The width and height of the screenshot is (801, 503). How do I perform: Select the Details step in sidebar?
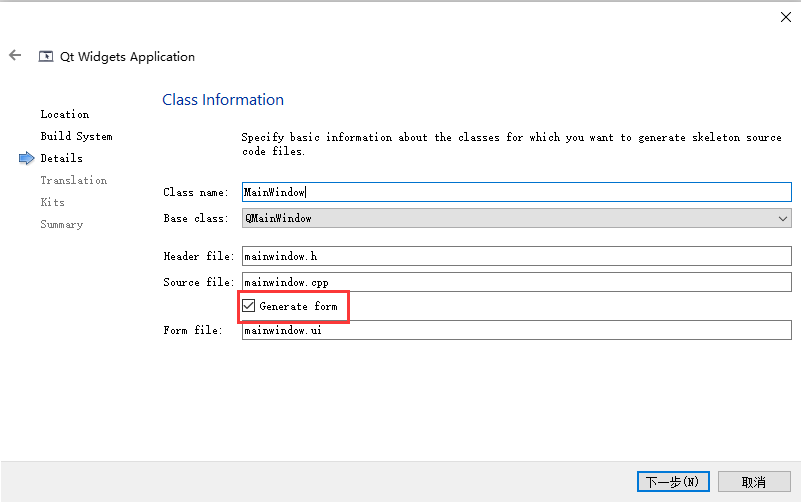(x=61, y=158)
